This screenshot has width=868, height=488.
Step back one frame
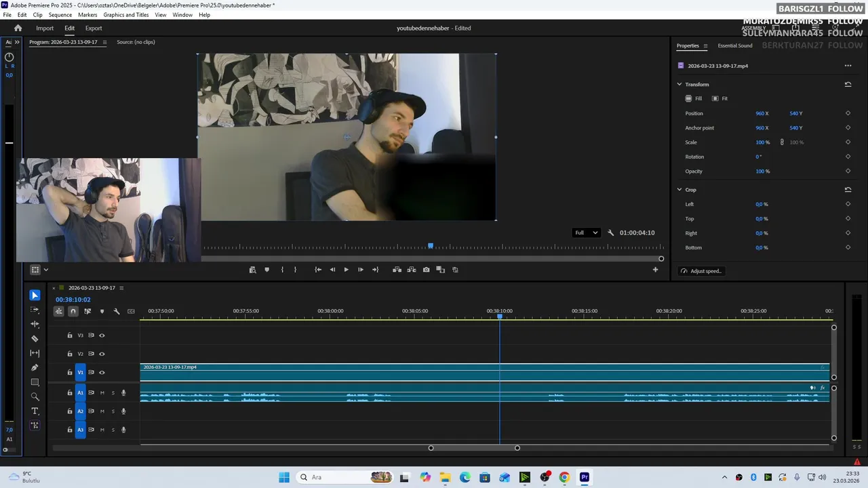(332, 270)
